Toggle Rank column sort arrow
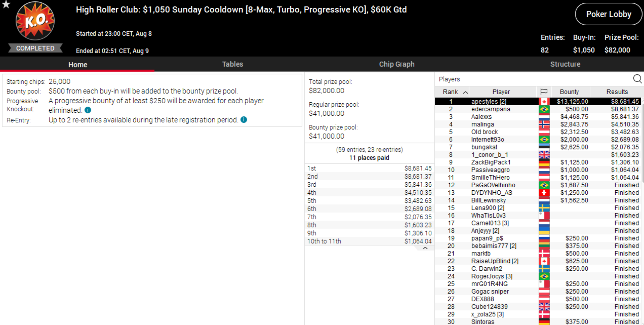The height and width of the screenshot is (325, 644). [465, 92]
